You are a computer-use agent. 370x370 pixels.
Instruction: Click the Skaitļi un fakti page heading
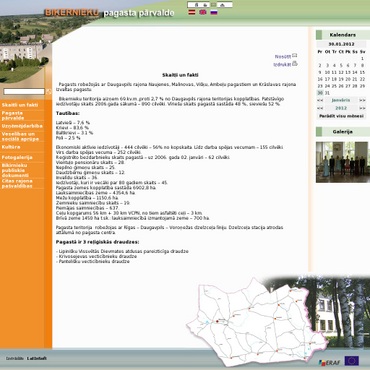pyautogui.click(x=180, y=75)
